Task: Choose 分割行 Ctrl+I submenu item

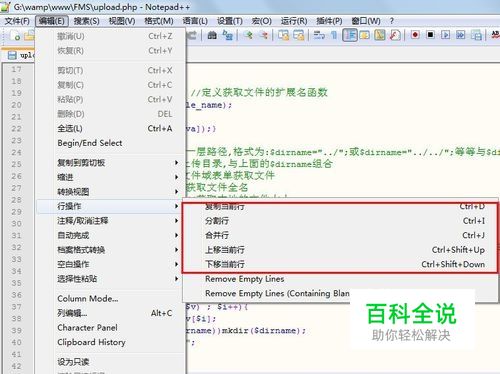Action: tap(340, 221)
